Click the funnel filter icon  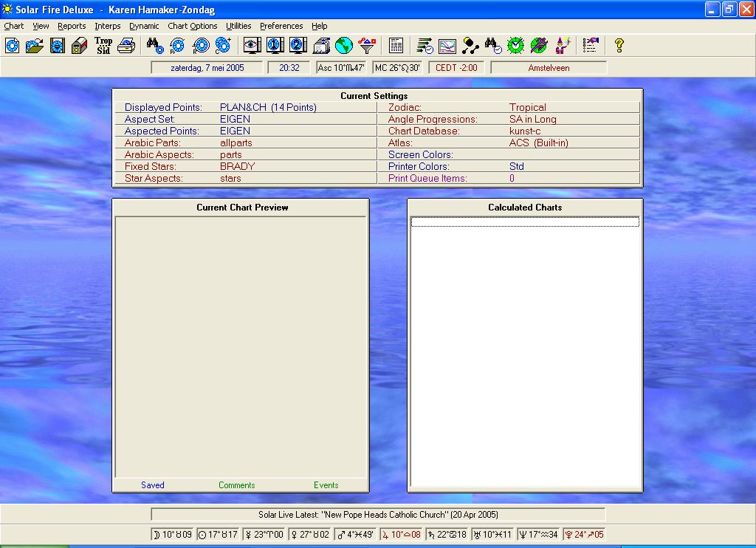(x=367, y=46)
